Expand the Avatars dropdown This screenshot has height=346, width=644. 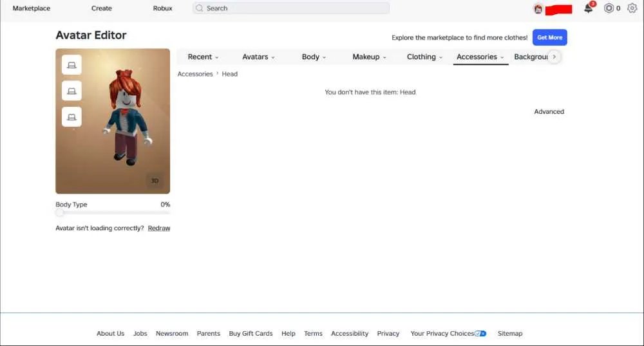pyautogui.click(x=258, y=57)
